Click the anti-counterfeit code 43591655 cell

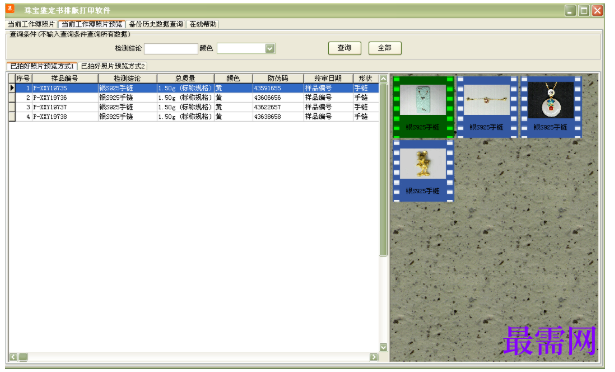tap(278, 88)
